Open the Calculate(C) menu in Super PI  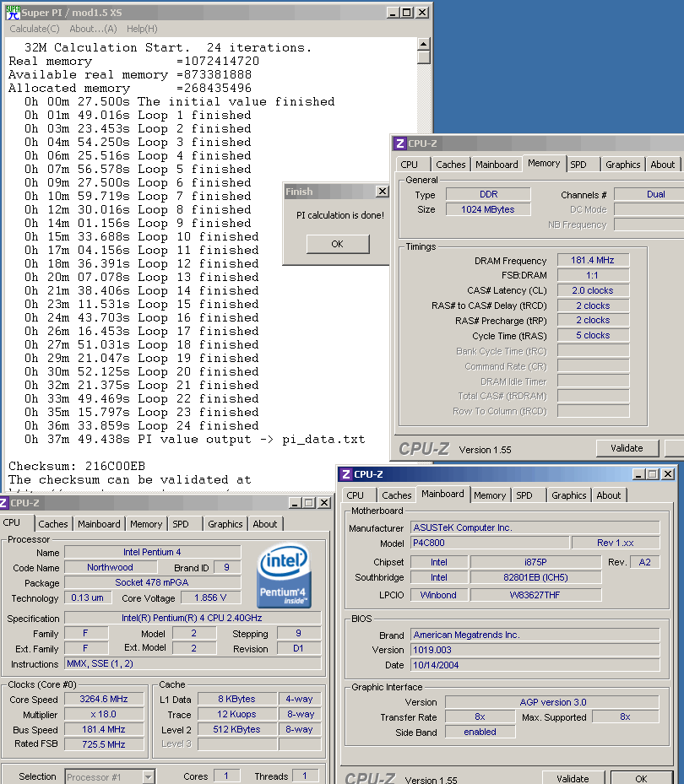tap(35, 29)
